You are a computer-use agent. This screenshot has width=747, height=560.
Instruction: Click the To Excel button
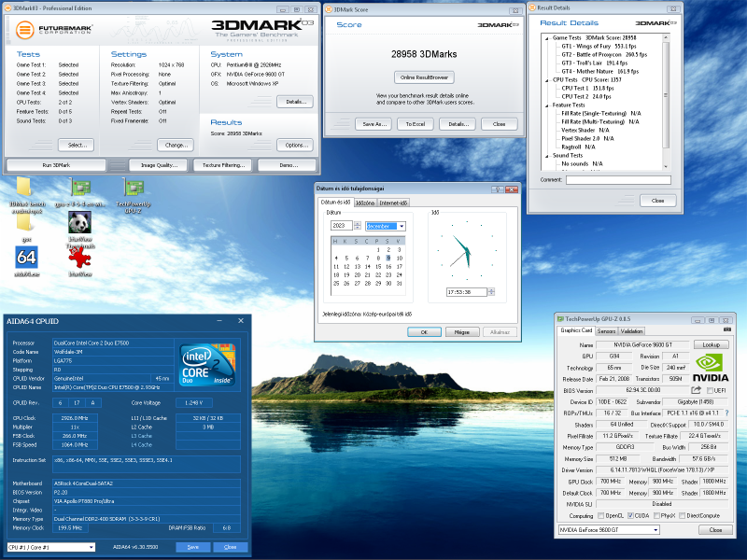(415, 124)
